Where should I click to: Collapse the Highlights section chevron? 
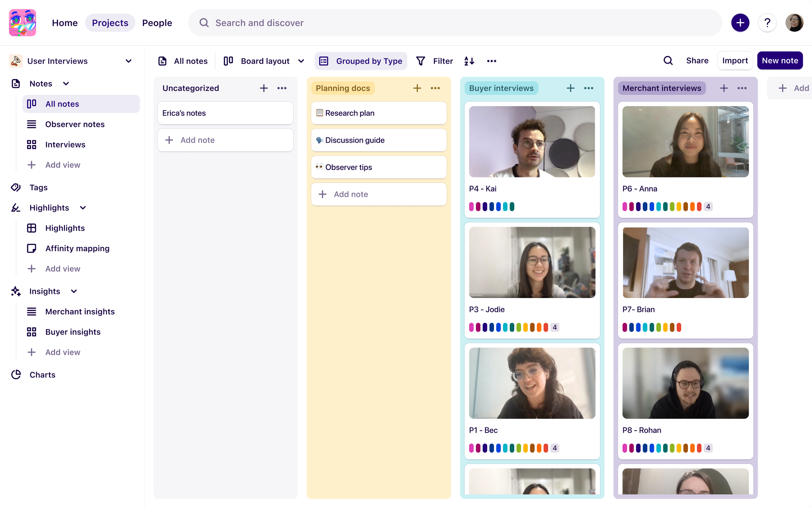click(x=83, y=208)
